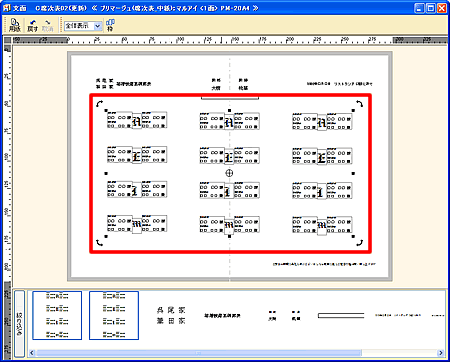Select table A in the center column
The image size is (450, 362).
pyautogui.click(x=229, y=121)
